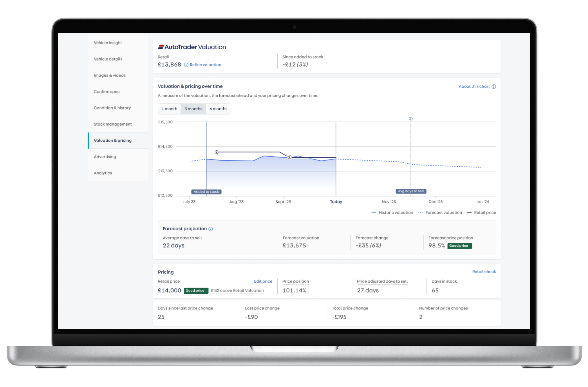The height and width of the screenshot is (387, 588).
Task: Click the Added to stock chart marker
Action: click(206, 192)
